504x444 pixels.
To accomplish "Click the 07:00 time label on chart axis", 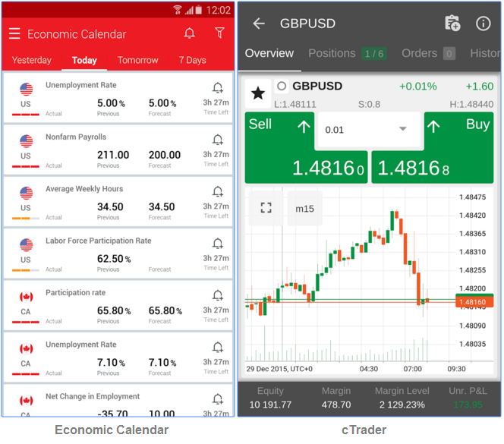I will point(412,369).
